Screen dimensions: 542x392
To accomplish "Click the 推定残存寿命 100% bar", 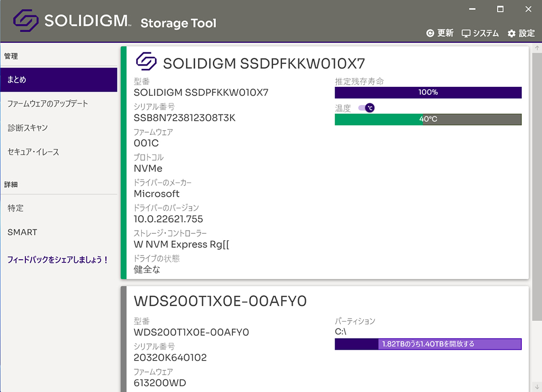I will coord(428,93).
